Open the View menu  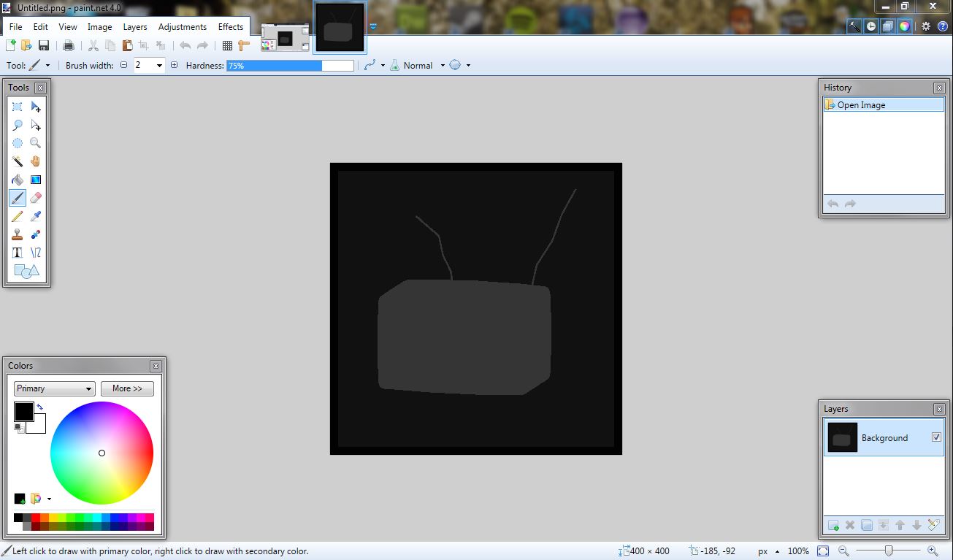[x=68, y=27]
